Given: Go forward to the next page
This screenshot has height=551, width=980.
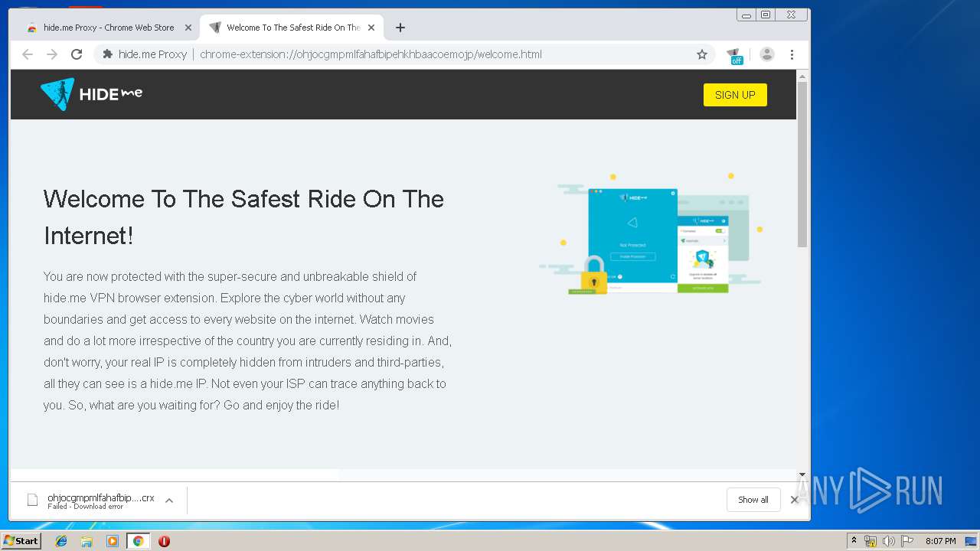Looking at the screenshot, I should [52, 54].
